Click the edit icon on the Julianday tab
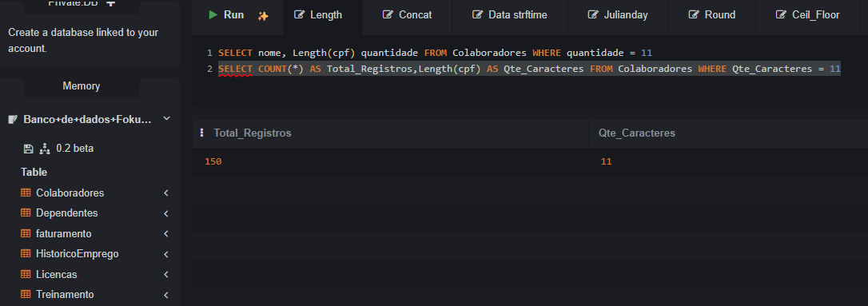Screen dimensions: 868x306 click(x=593, y=15)
